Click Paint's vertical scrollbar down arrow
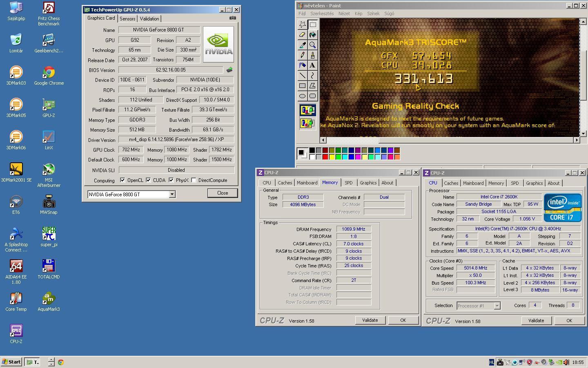The image size is (588, 368). (583, 133)
